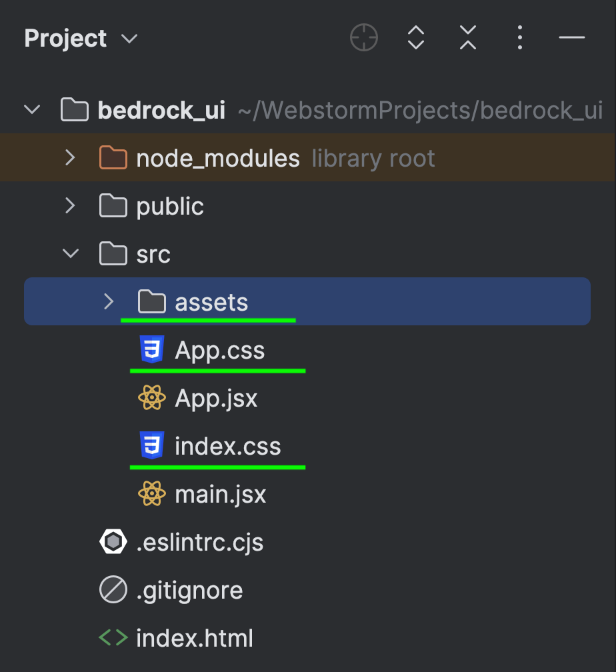Viewport: 616px width, 672px height.
Task: Hide the Project tool window
Action: click(x=571, y=38)
